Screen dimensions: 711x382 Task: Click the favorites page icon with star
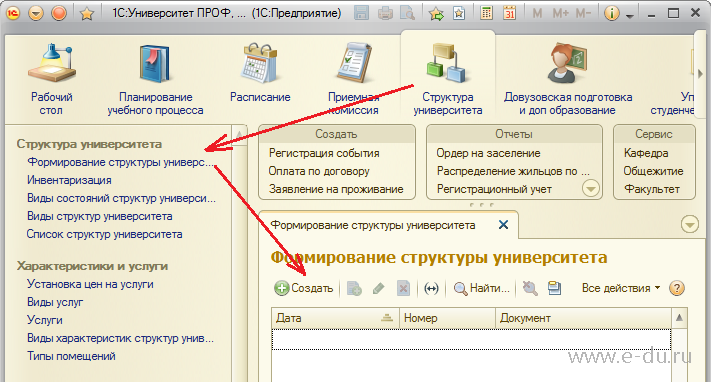point(459,13)
